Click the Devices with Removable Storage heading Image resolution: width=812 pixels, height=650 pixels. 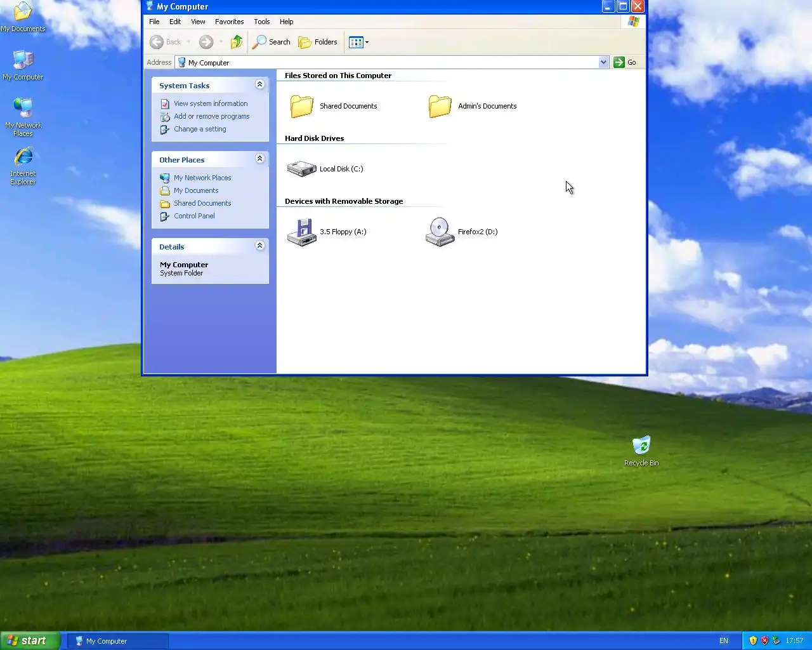tap(344, 201)
